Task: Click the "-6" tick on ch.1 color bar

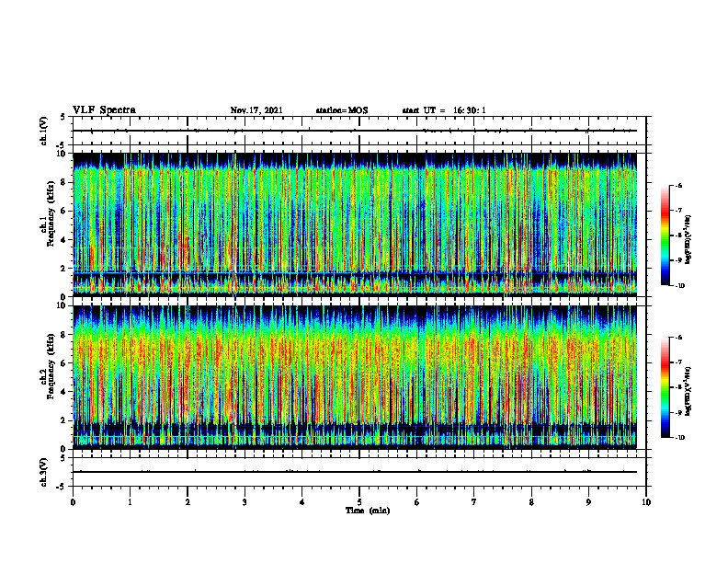Action: 678,185
